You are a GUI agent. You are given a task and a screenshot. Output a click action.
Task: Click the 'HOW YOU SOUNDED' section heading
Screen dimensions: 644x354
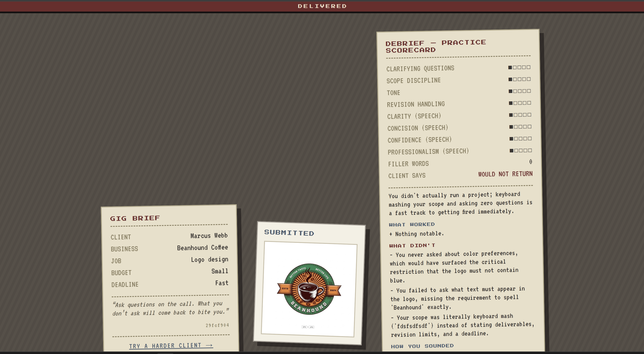pos(422,346)
